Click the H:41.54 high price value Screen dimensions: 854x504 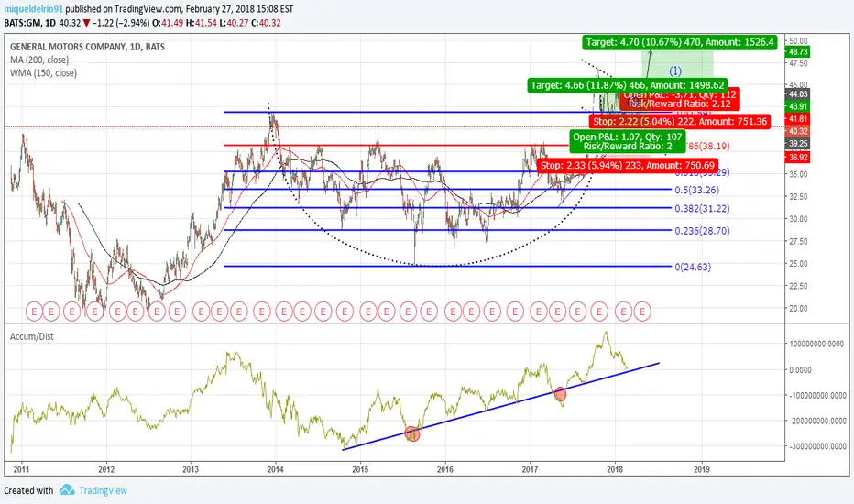point(202,23)
